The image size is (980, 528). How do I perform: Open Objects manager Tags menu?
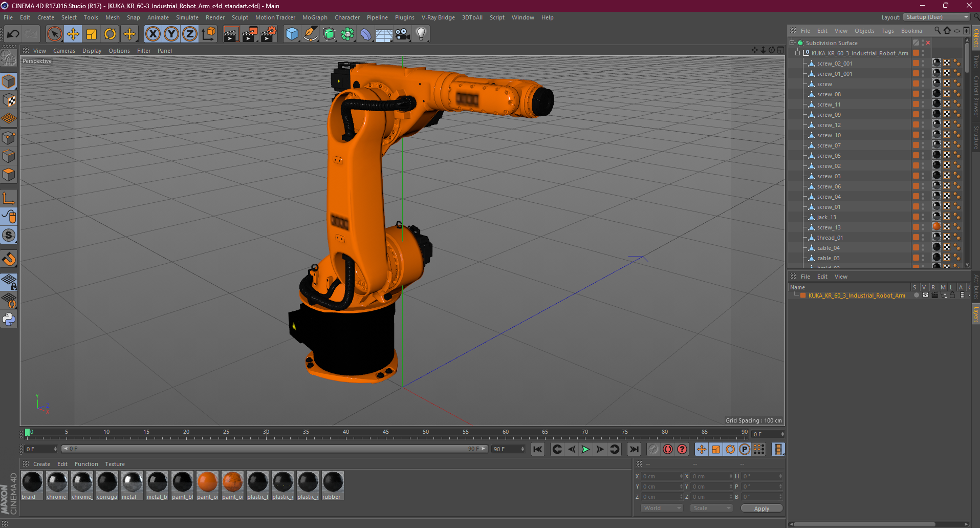(887, 31)
